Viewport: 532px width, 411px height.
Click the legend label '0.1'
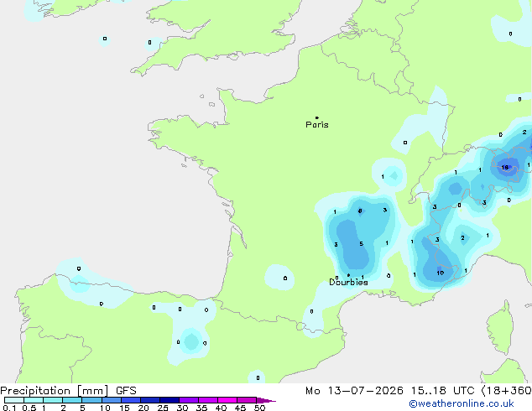coord(9,408)
